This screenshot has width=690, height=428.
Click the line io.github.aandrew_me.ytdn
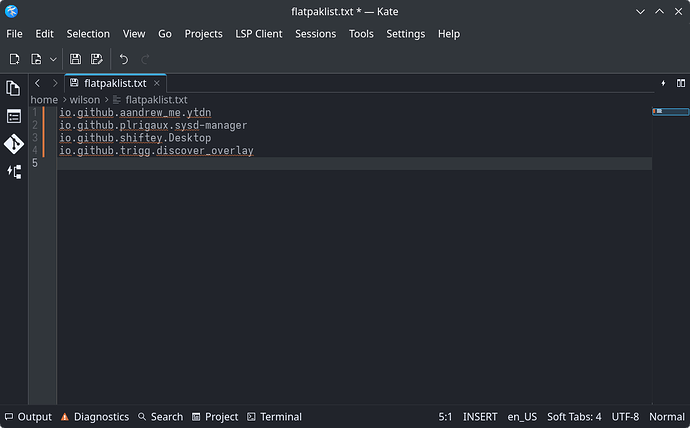point(135,113)
